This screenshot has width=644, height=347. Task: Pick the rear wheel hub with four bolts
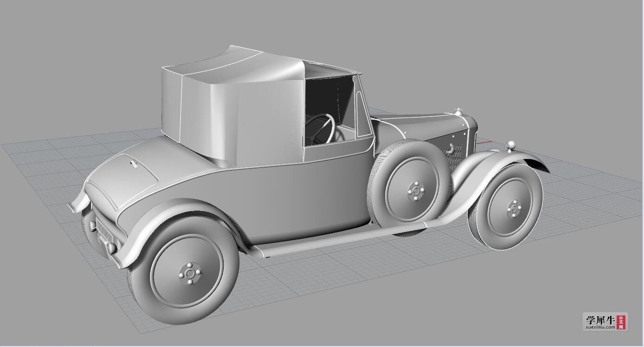pos(189,274)
